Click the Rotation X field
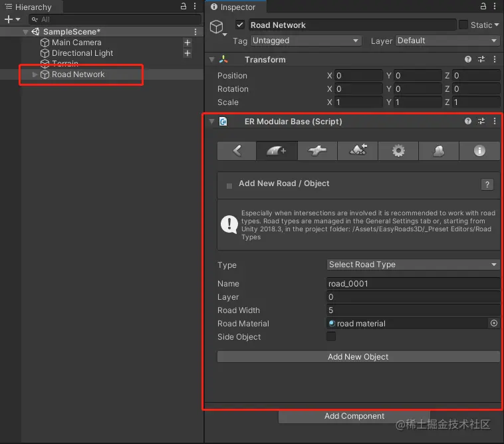Viewport: 504px width, 444px height. (x=358, y=88)
